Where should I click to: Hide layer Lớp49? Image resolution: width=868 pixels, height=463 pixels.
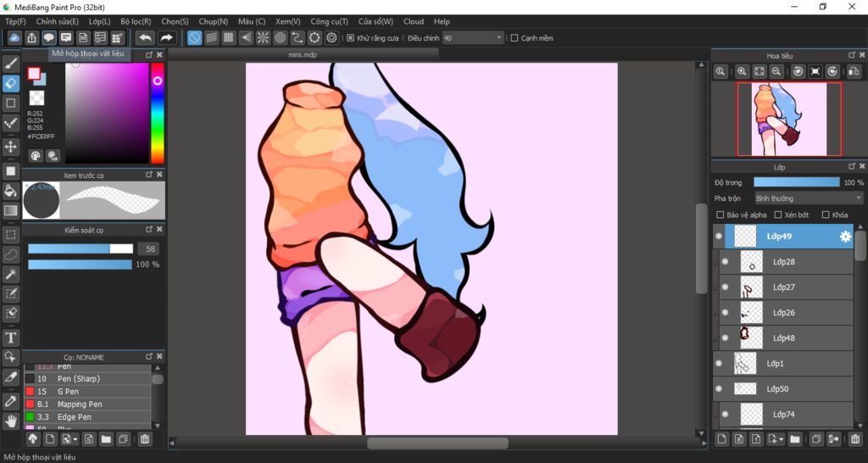click(719, 237)
